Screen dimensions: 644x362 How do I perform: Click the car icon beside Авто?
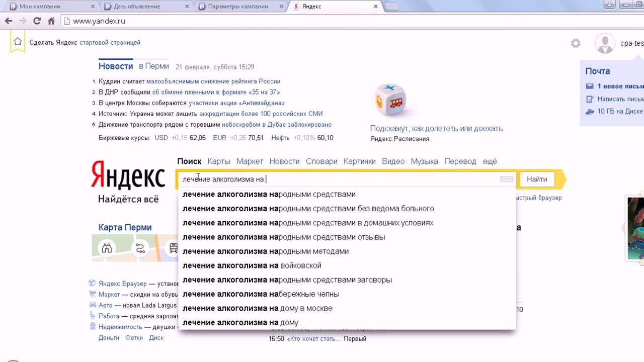92,305
